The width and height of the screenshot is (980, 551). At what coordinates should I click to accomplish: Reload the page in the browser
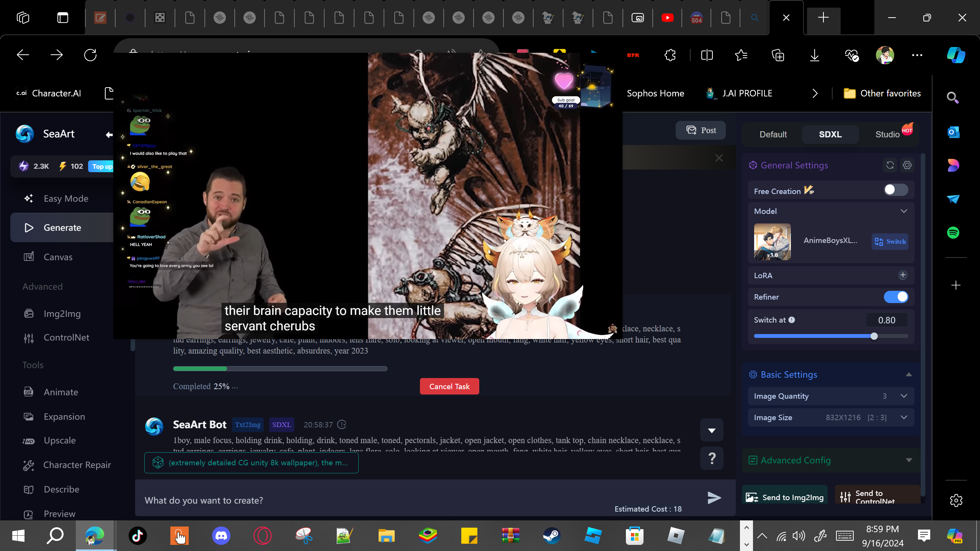[x=90, y=55]
